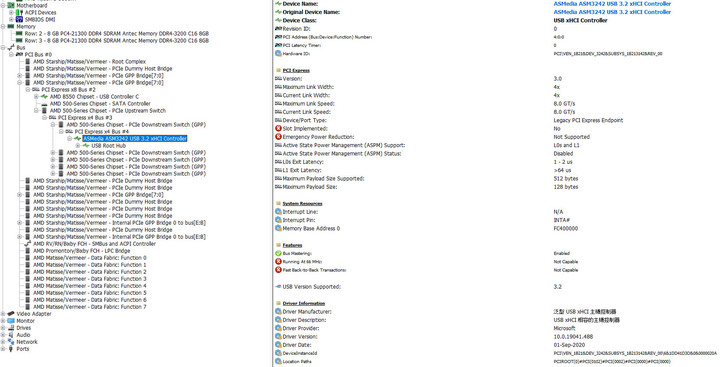Screen dimensions: 720x367
Task: Click the Memory module icon
Action: click(11, 27)
